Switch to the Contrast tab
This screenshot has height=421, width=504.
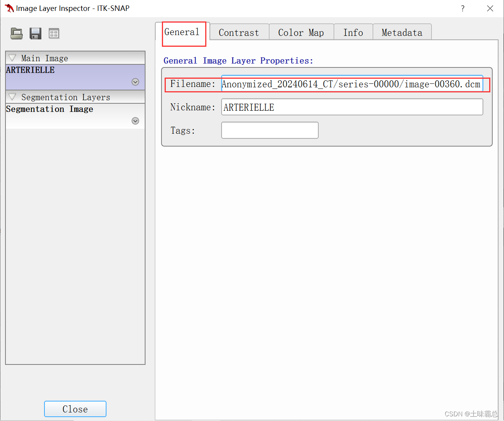[x=239, y=32]
